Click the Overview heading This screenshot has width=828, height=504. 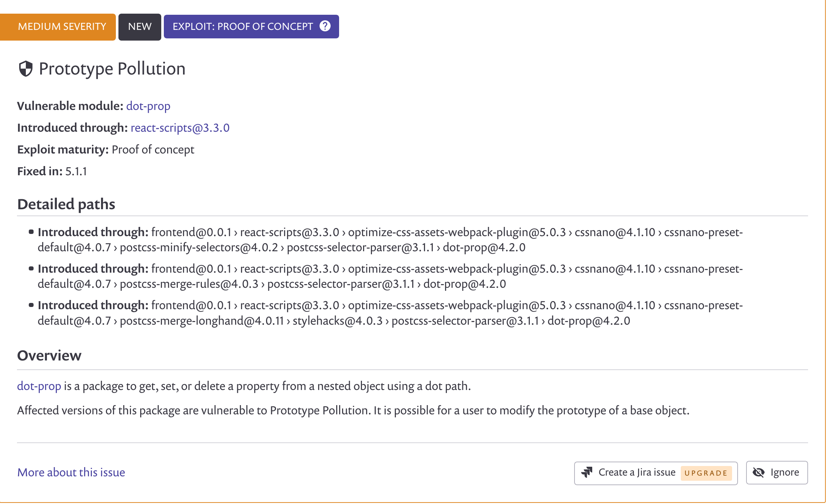(x=49, y=355)
